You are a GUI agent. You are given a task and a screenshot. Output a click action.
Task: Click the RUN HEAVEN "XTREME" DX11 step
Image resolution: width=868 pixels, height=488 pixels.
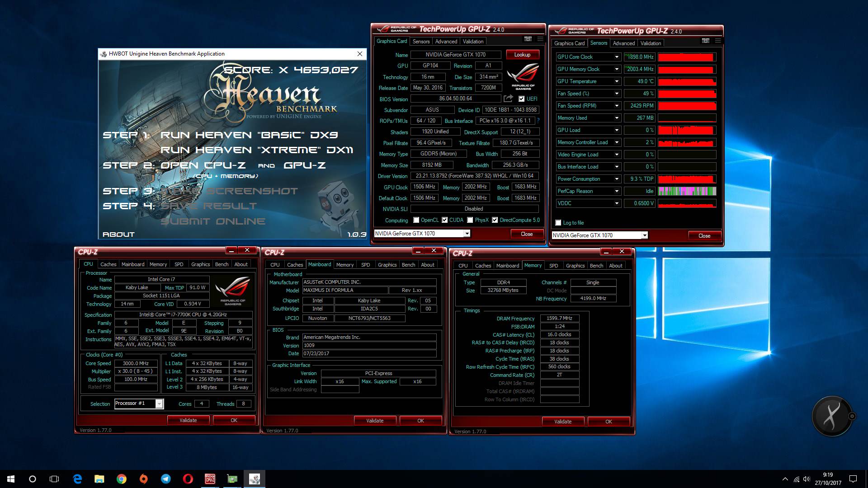click(257, 150)
